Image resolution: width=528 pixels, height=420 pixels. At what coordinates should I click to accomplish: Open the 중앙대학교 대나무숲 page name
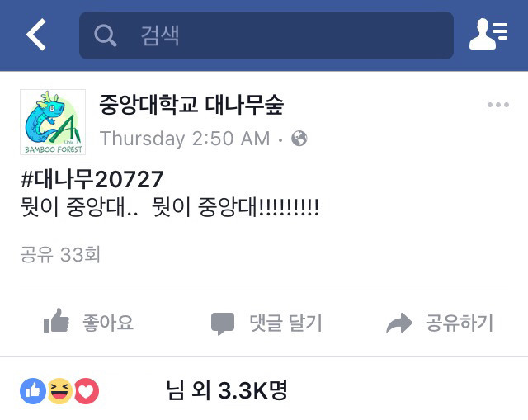(x=191, y=105)
